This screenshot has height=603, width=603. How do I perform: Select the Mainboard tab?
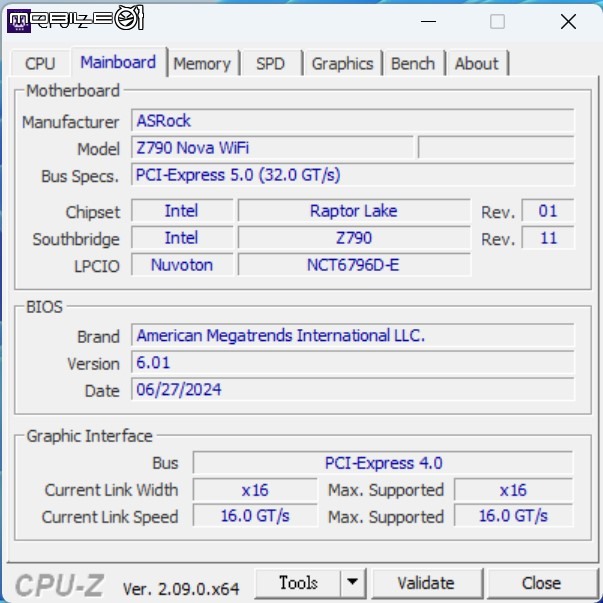[x=118, y=62]
